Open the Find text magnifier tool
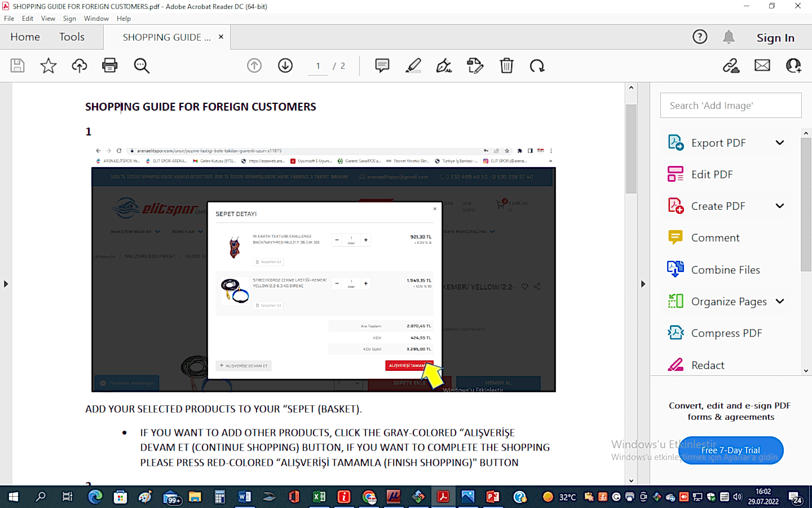Viewport: 812px width, 508px height. tap(142, 65)
